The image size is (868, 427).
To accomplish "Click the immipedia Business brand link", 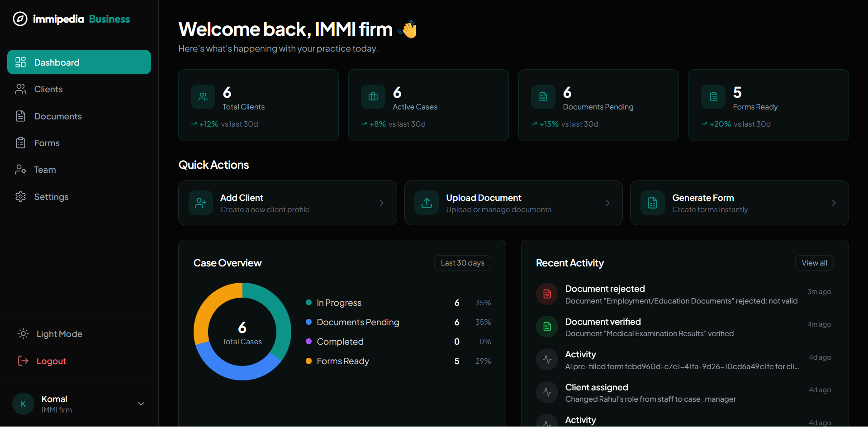I will pos(71,19).
